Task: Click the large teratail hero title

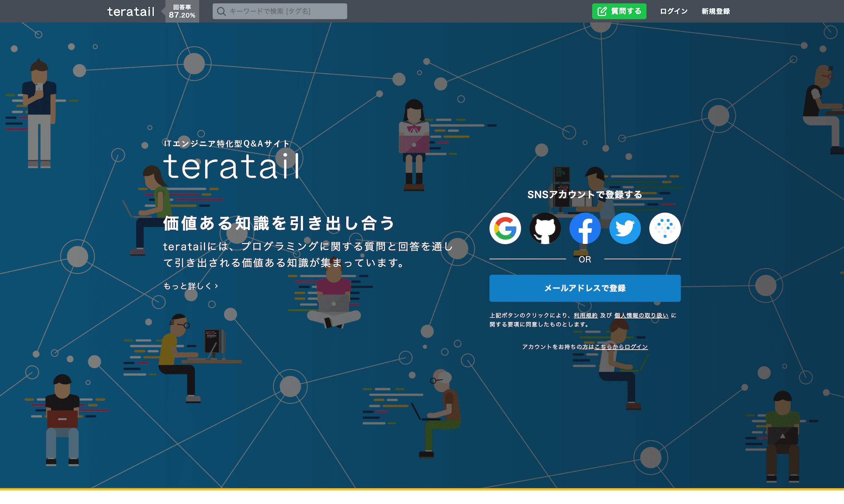Action: point(232,166)
